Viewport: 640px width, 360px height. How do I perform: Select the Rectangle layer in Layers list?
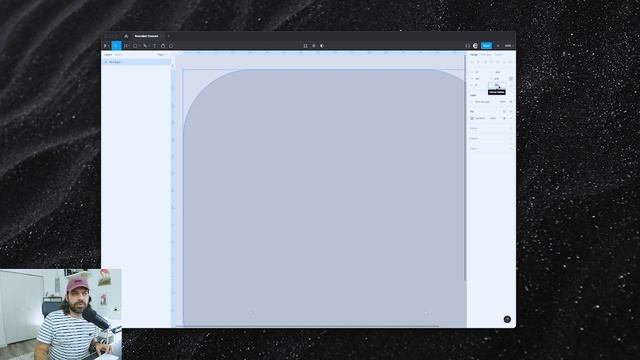tap(136, 62)
